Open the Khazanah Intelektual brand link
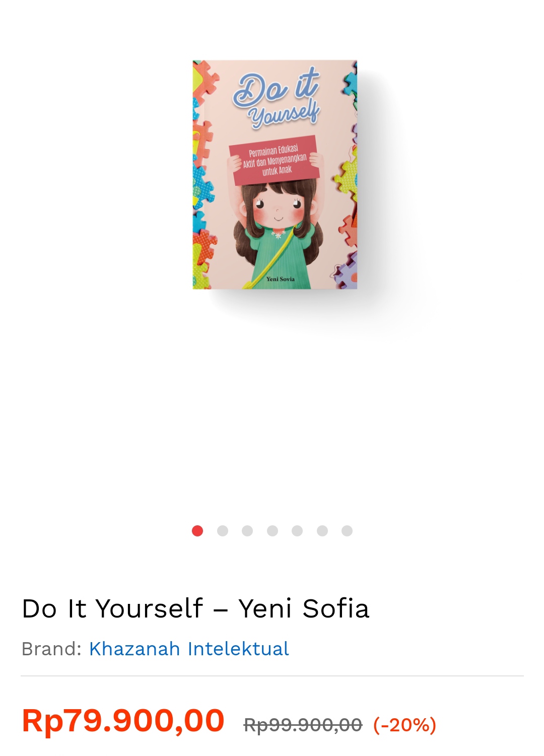Screen dimensions: 544x756 click(x=189, y=649)
